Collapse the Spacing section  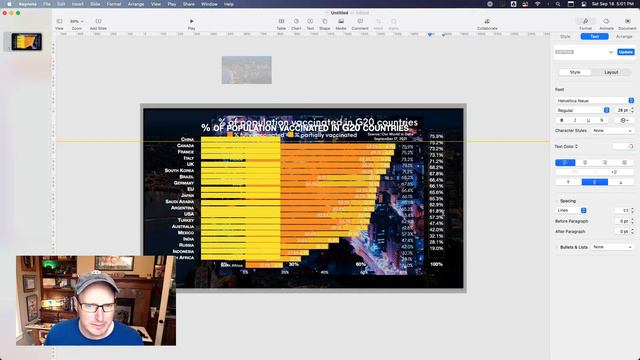tap(557, 201)
